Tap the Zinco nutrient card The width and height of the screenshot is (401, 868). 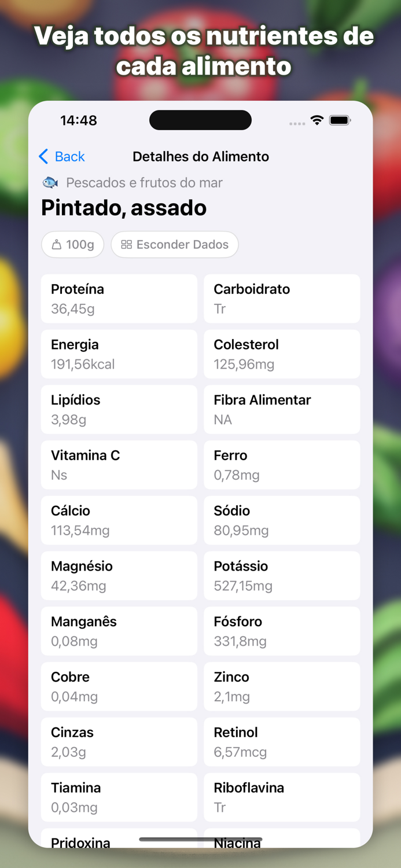[x=282, y=686]
